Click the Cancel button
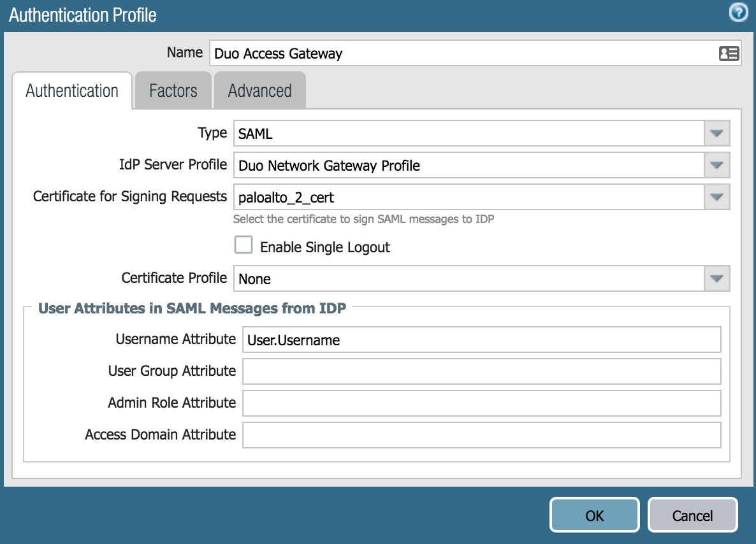The image size is (756, 544). [x=693, y=515]
